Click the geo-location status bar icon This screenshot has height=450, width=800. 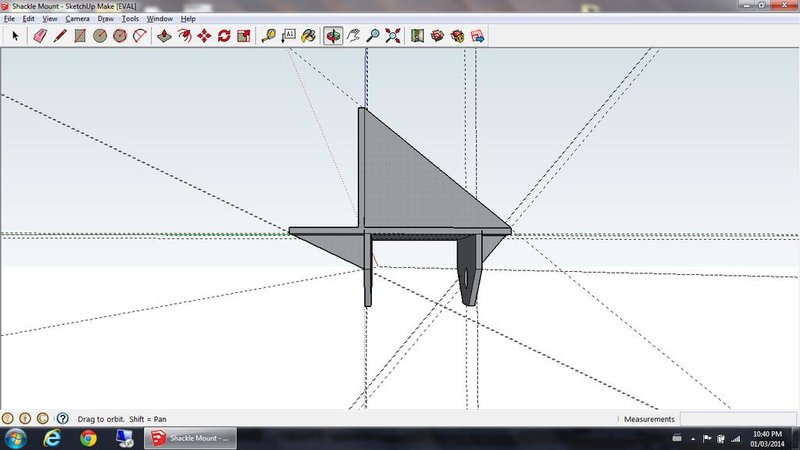point(7,418)
